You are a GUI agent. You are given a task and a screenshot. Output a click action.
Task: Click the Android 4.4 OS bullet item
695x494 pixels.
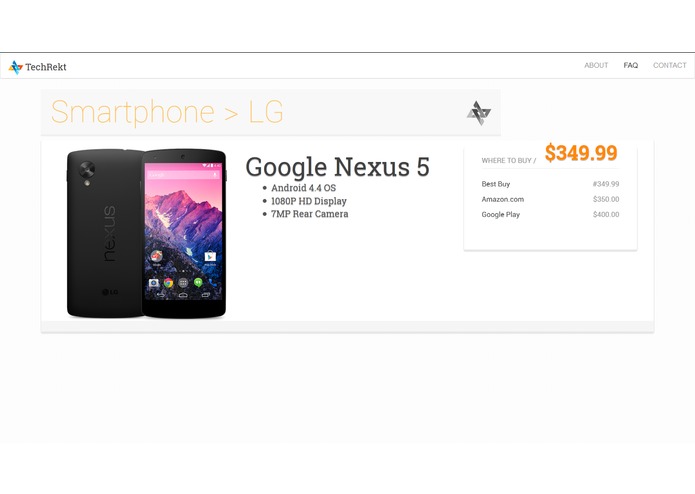coord(303,188)
